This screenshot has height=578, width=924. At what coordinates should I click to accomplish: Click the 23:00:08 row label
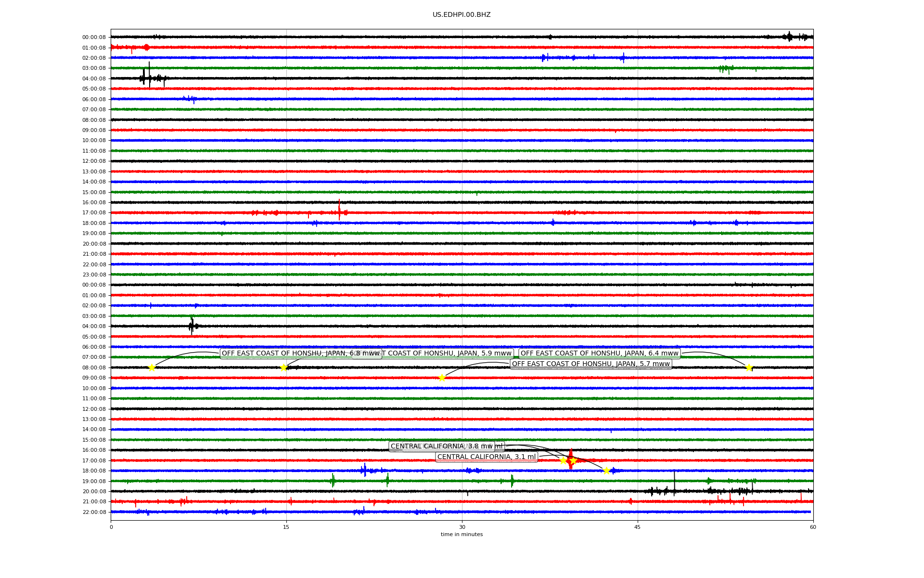94,275
